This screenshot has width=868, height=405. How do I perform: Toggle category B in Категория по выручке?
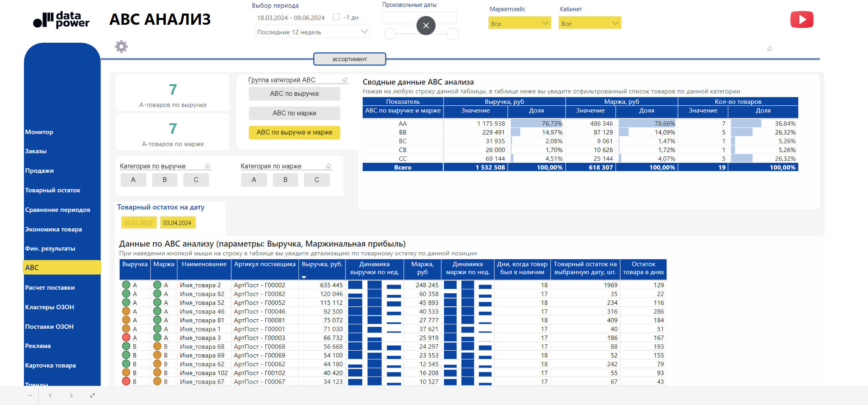click(165, 180)
